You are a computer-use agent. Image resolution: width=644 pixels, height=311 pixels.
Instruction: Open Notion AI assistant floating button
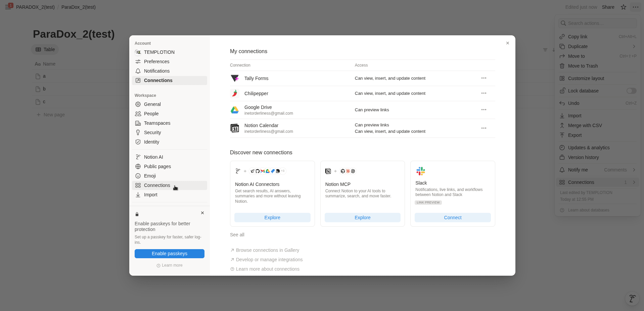[x=632, y=298]
